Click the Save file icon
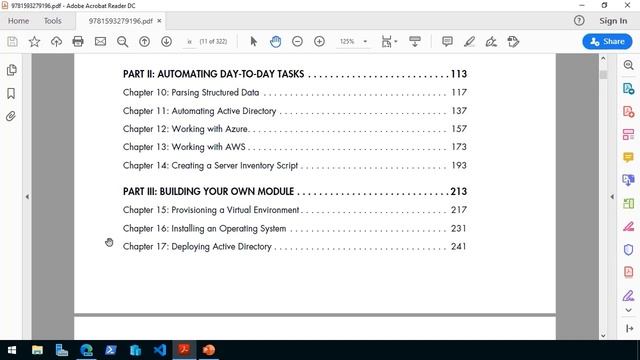 coord(12,41)
